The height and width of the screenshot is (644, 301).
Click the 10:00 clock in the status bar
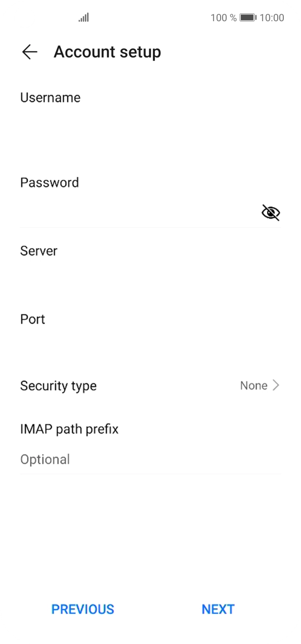[272, 18]
